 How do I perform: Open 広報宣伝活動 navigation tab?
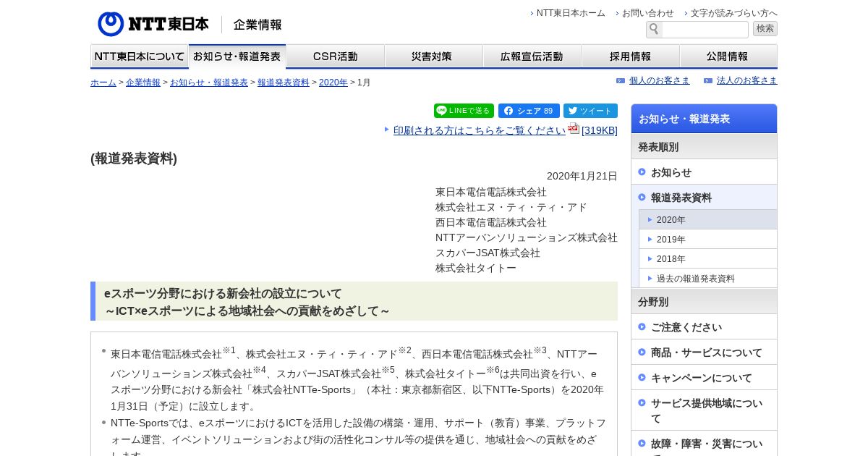pos(532,56)
